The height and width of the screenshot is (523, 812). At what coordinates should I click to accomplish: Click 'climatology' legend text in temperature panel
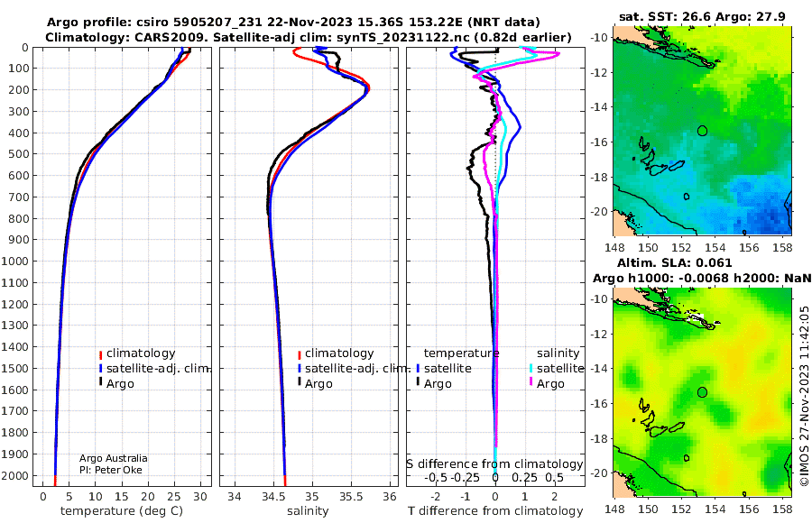(141, 353)
